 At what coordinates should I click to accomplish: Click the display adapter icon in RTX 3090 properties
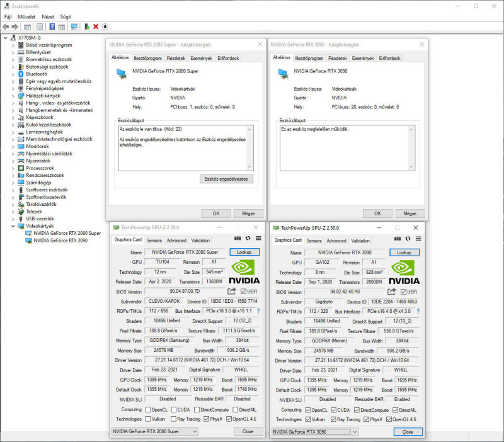tap(283, 74)
